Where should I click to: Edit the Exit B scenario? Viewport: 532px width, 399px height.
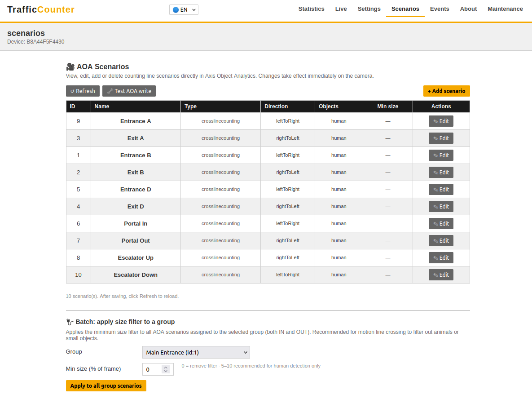[x=441, y=173]
